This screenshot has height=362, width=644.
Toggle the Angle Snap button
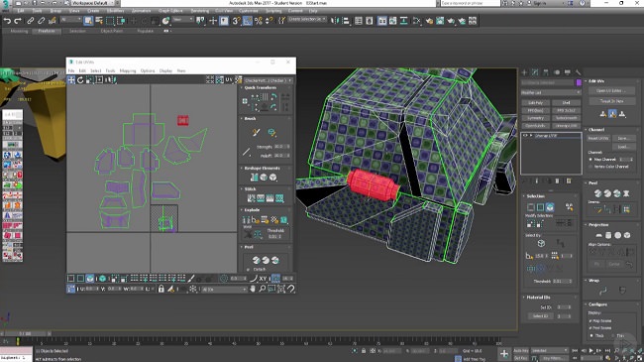coord(248,21)
